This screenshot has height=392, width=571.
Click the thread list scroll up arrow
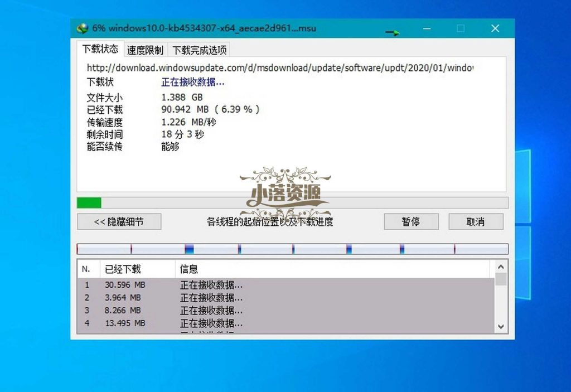pos(501,267)
